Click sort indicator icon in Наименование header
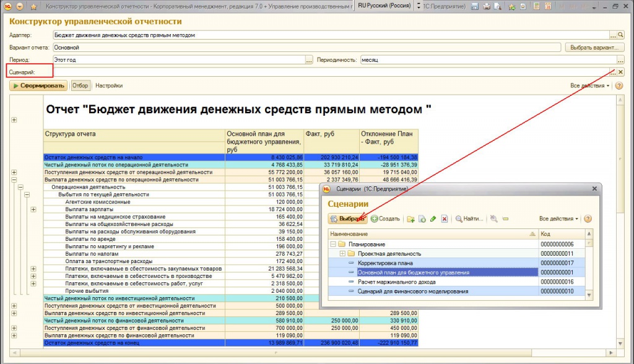Viewport: 634px width, 364px height. pos(532,234)
